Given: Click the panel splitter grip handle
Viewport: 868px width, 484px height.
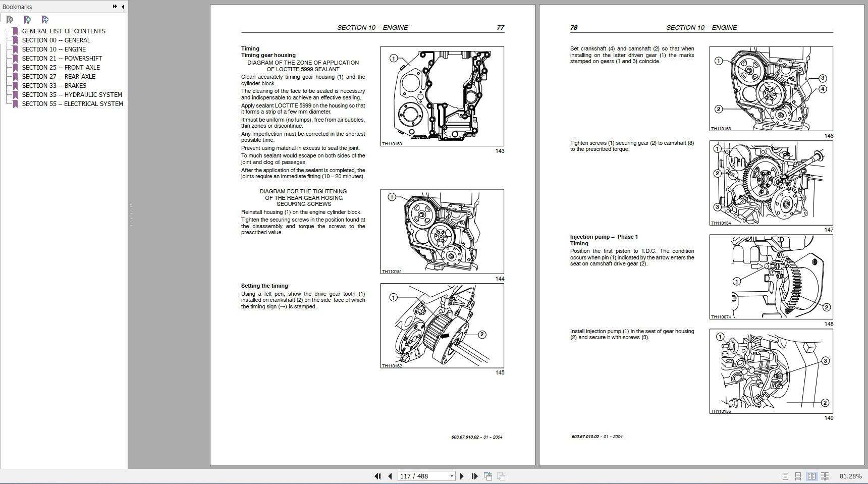Looking at the screenshot, I should [x=130, y=216].
